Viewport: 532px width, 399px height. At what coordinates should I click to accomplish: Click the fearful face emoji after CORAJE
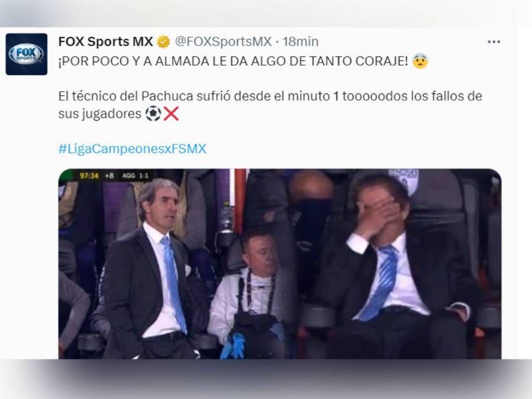pyautogui.click(x=420, y=61)
